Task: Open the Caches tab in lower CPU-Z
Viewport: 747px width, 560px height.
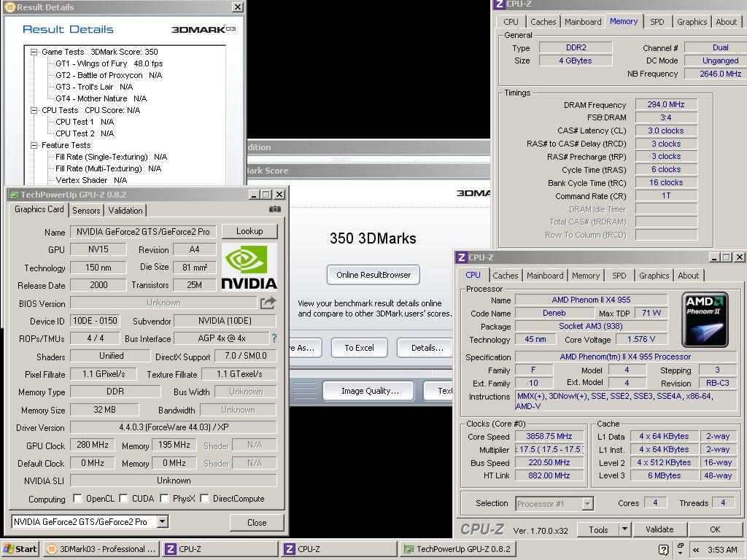Action: 505,275
